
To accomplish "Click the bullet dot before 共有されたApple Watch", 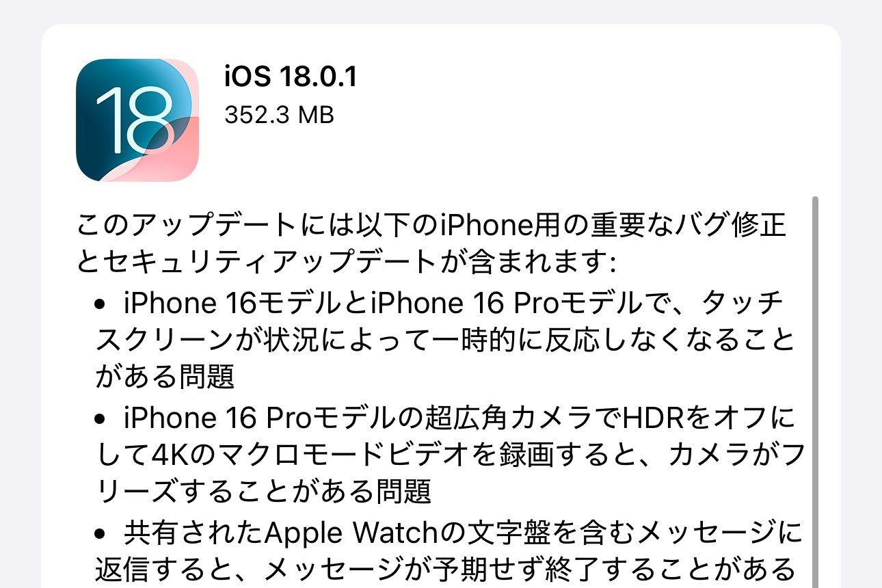I will coord(102,531).
